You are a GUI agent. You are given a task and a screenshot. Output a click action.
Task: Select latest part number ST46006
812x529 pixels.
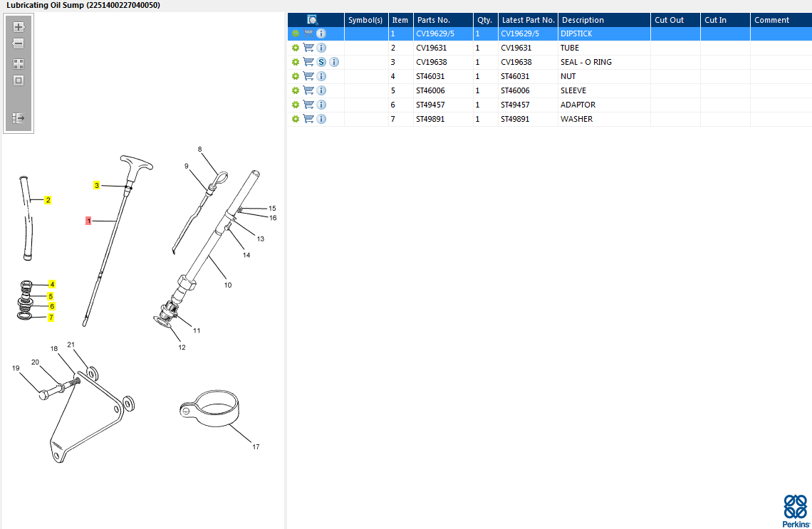pos(528,90)
